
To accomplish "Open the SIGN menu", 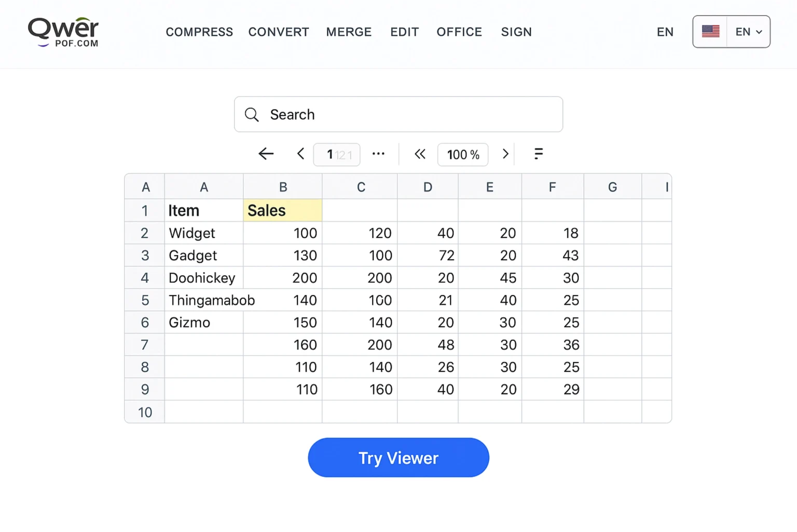I will [x=516, y=32].
